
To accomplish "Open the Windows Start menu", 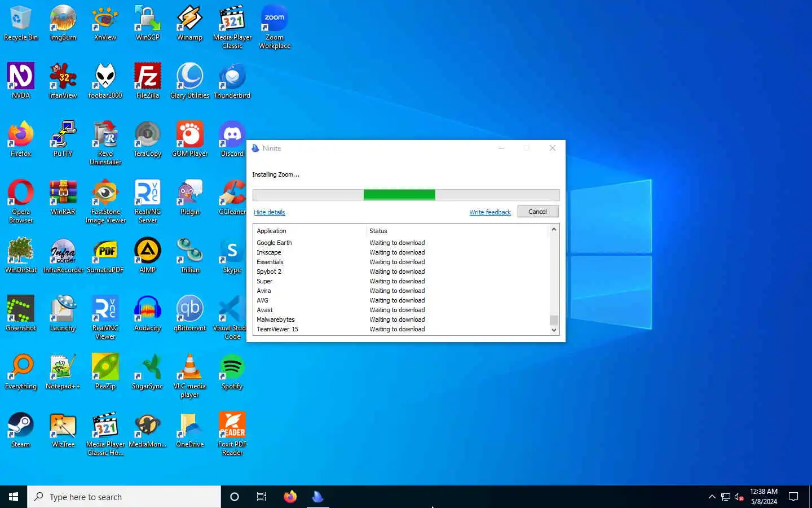I will (x=14, y=497).
